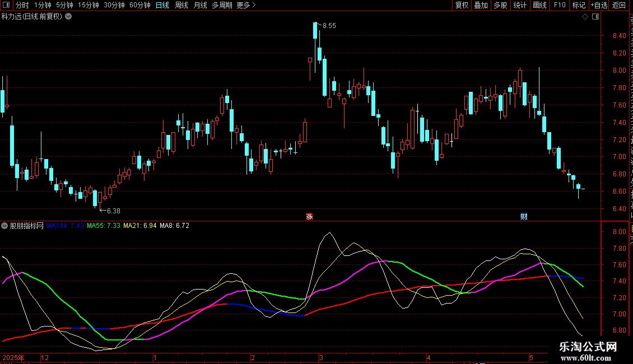
Task: Click the red 涨 event marker
Action: click(310, 217)
